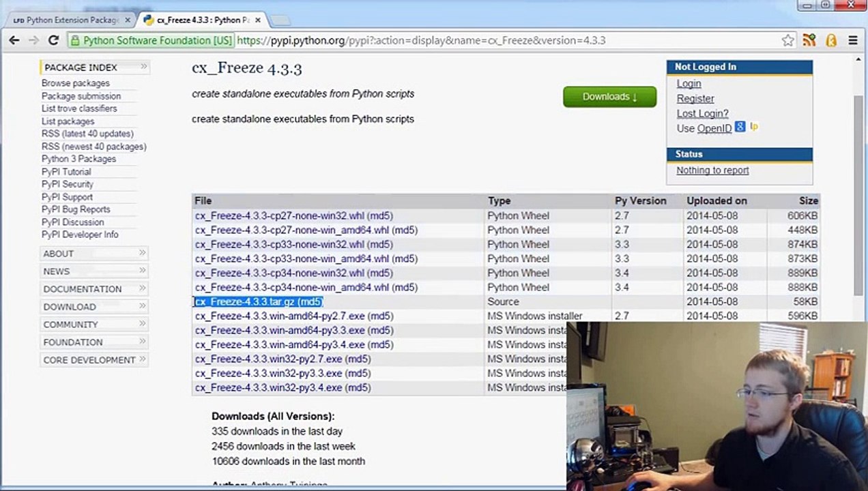Viewport: 868px width, 491px height.
Task: Open PyPI Tutorial link
Action: 66,172
